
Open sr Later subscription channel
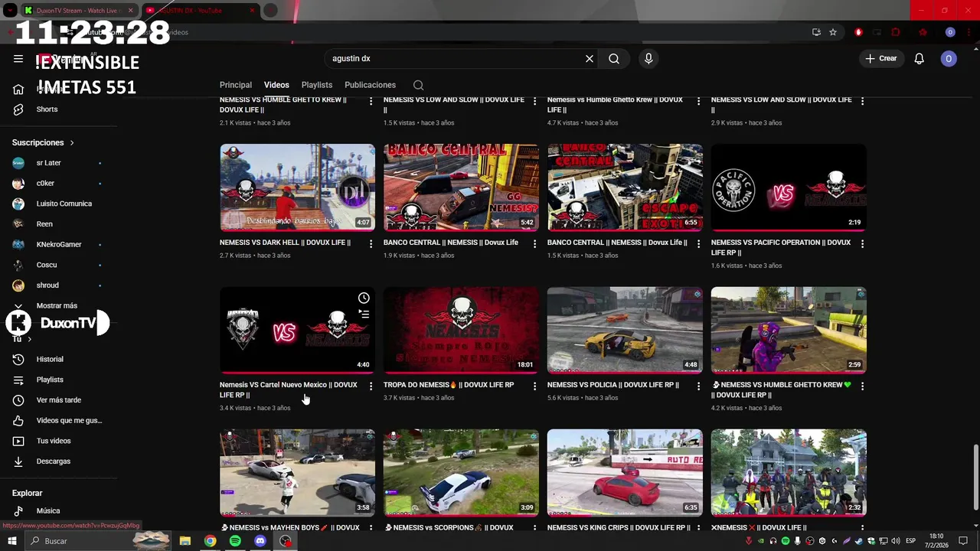48,163
